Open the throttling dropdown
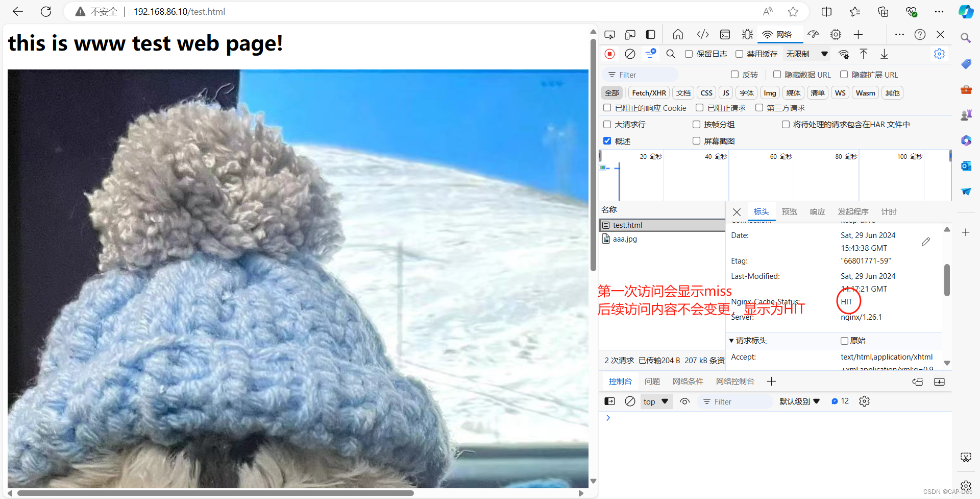 [806, 54]
